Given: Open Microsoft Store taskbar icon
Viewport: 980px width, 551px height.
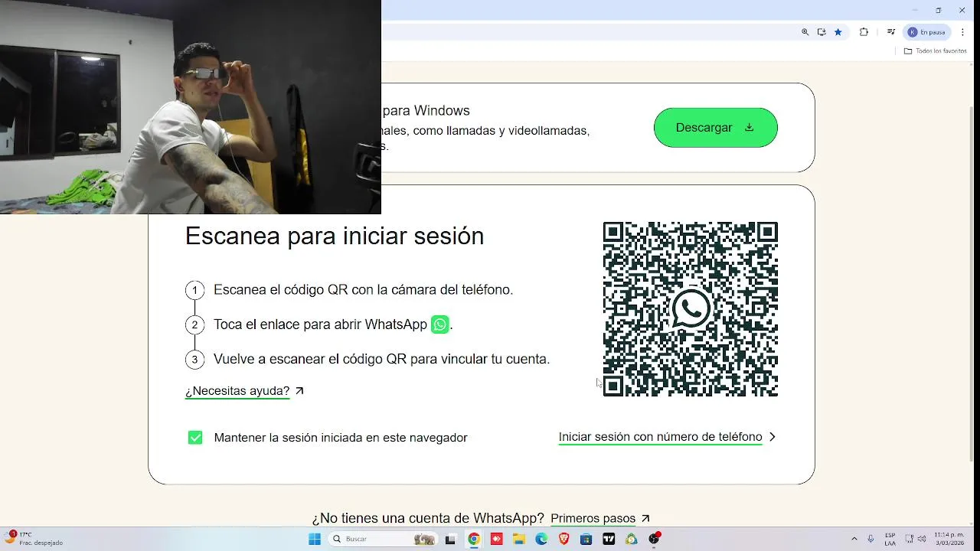Looking at the screenshot, I should click(x=586, y=539).
